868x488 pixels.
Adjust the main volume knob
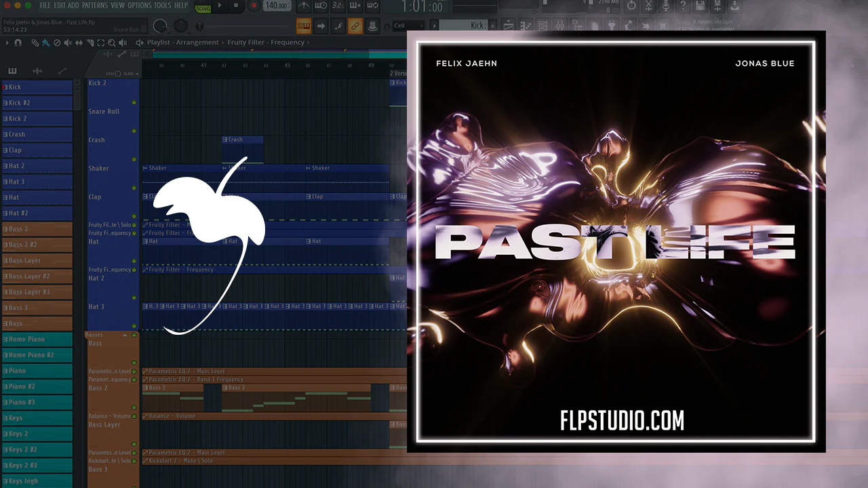coord(160,26)
